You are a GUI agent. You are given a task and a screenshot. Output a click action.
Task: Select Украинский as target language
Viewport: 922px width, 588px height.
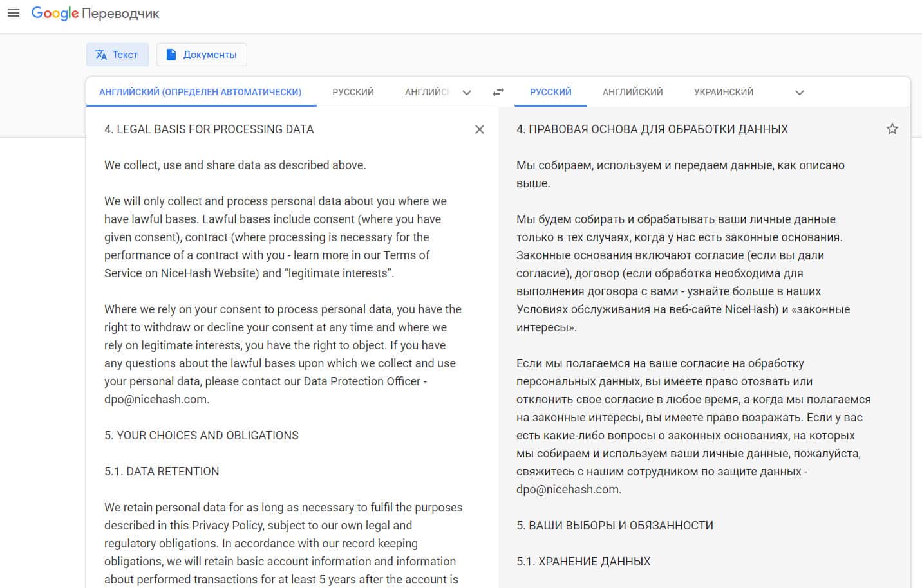tap(724, 92)
